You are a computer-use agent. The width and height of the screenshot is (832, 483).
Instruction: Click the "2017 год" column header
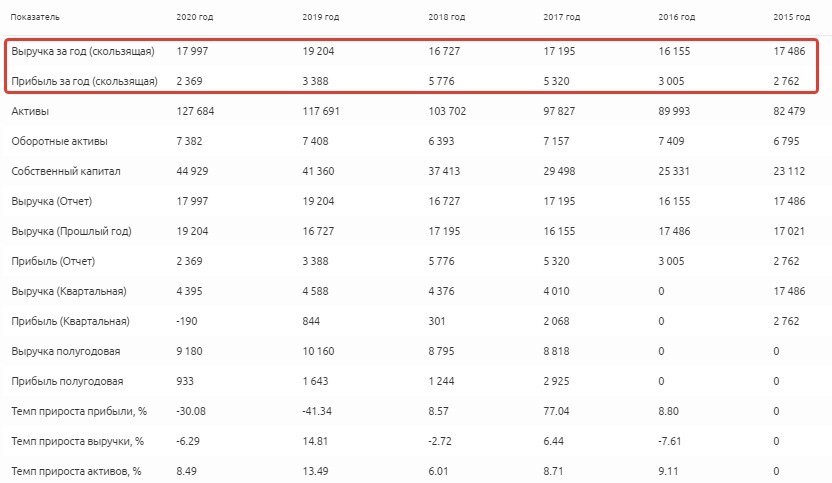(x=559, y=17)
